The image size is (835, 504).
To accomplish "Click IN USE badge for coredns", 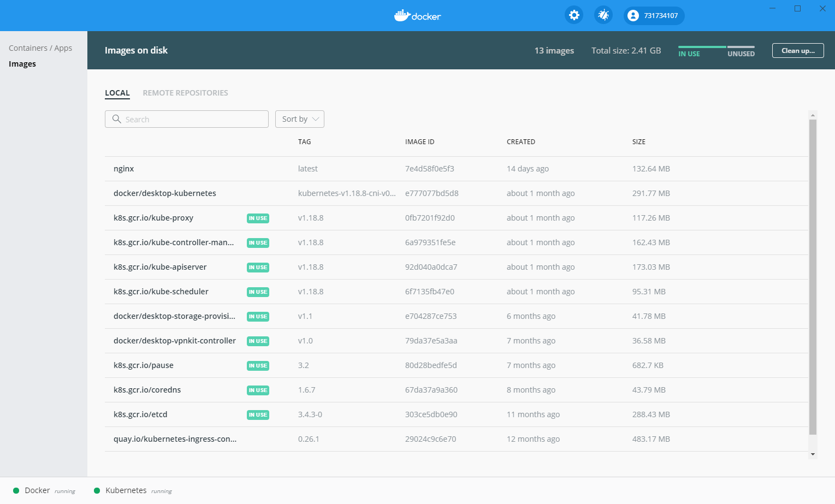I will point(258,390).
